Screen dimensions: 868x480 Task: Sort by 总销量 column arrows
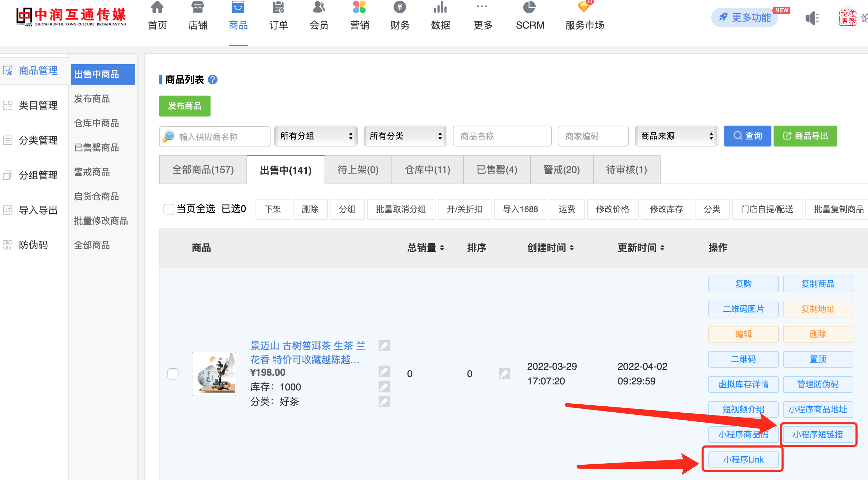coord(442,248)
